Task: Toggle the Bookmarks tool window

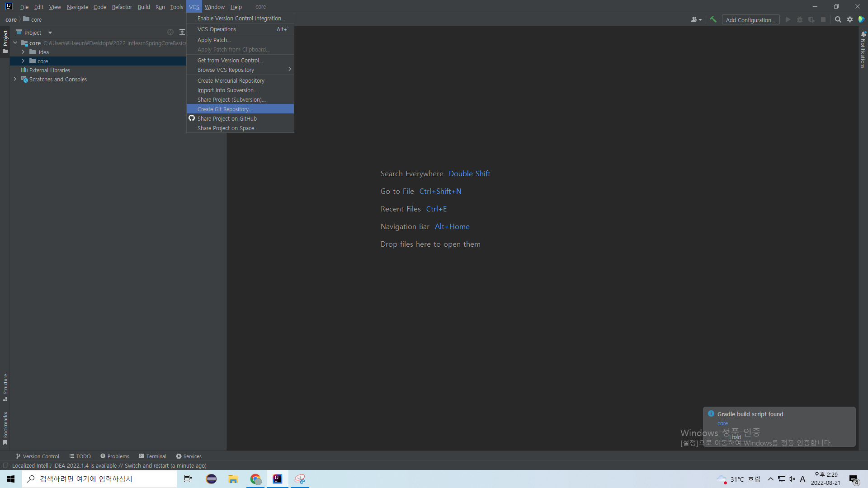Action: [x=5, y=427]
